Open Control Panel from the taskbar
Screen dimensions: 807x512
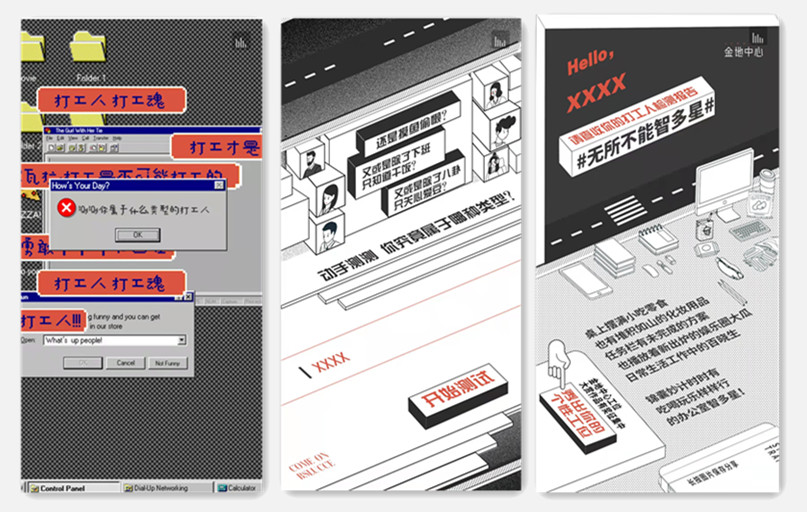(74, 488)
